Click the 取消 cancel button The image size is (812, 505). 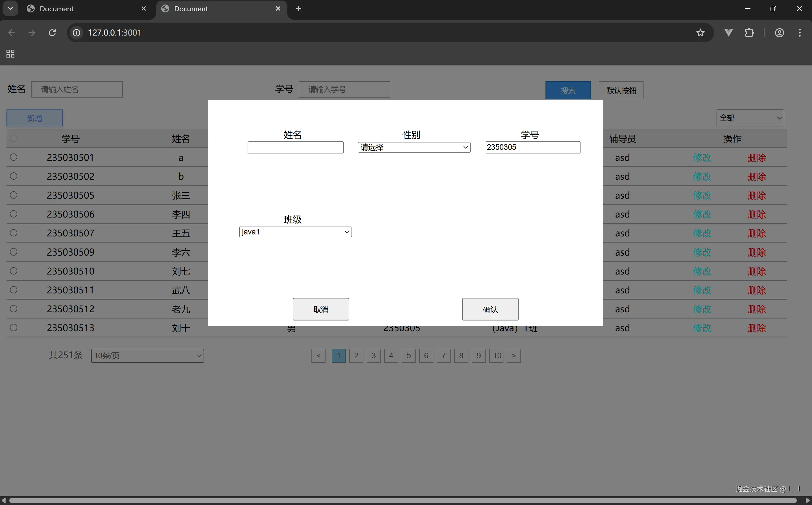click(x=321, y=309)
